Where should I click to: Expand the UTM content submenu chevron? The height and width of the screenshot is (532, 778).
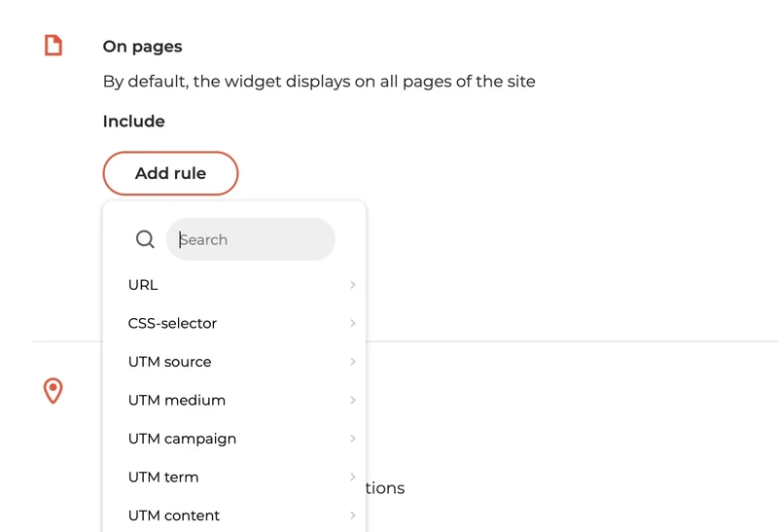tap(353, 515)
